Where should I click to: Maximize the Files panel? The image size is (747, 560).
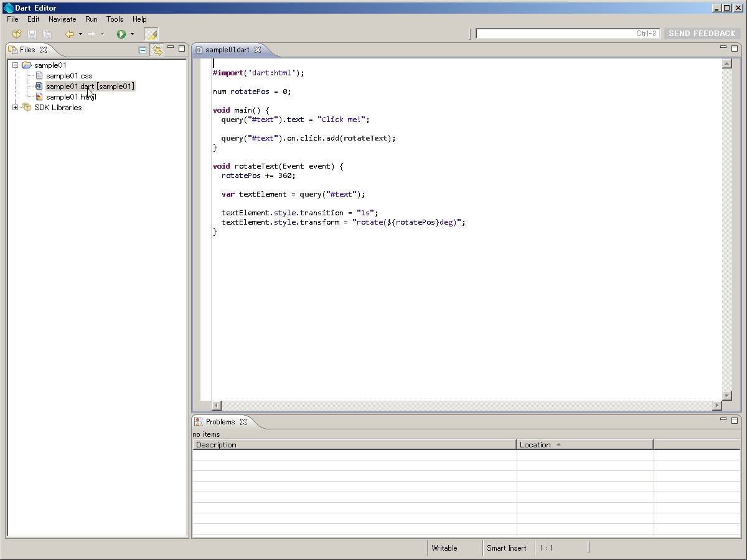pyautogui.click(x=182, y=48)
